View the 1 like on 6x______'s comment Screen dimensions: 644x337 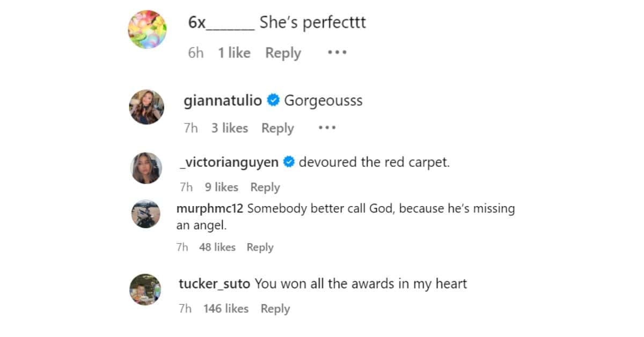tap(233, 53)
